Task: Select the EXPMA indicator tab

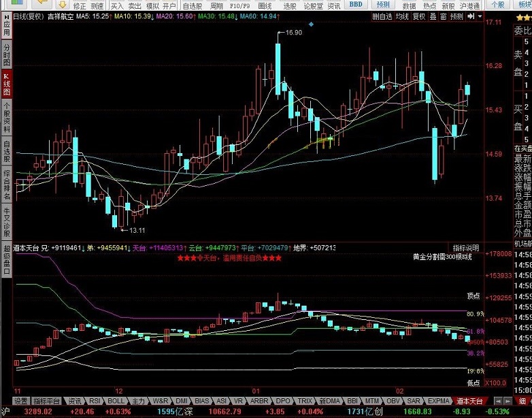Action: 438,401
